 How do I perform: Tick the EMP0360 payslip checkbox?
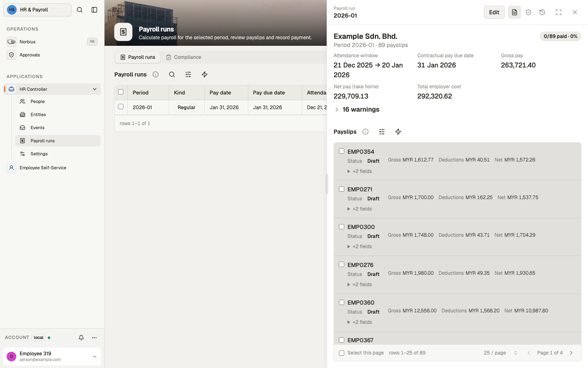click(x=342, y=302)
